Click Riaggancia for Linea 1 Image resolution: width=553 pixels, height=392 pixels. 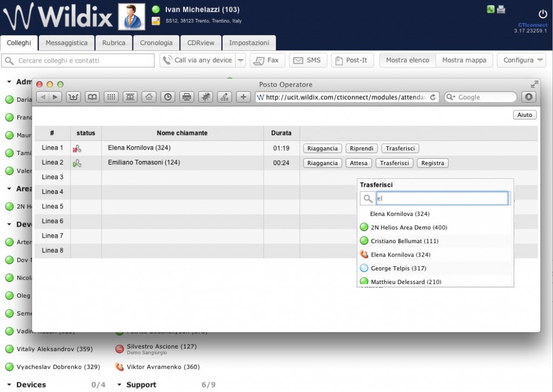tap(322, 148)
